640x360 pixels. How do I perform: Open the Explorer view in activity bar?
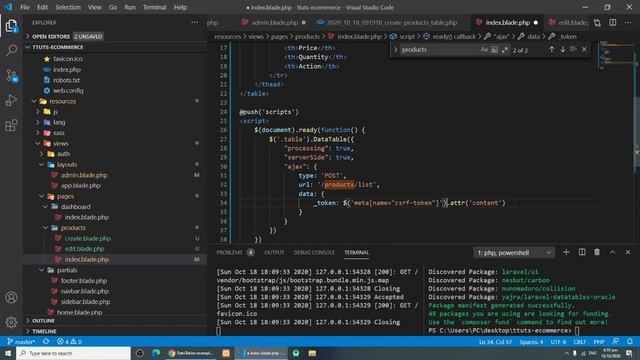pos(11,26)
